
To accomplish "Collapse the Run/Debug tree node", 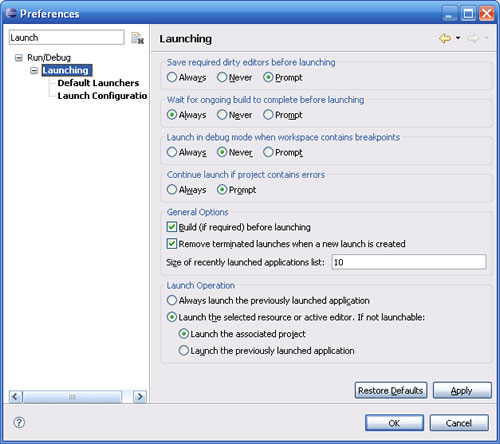I will tap(19, 58).
